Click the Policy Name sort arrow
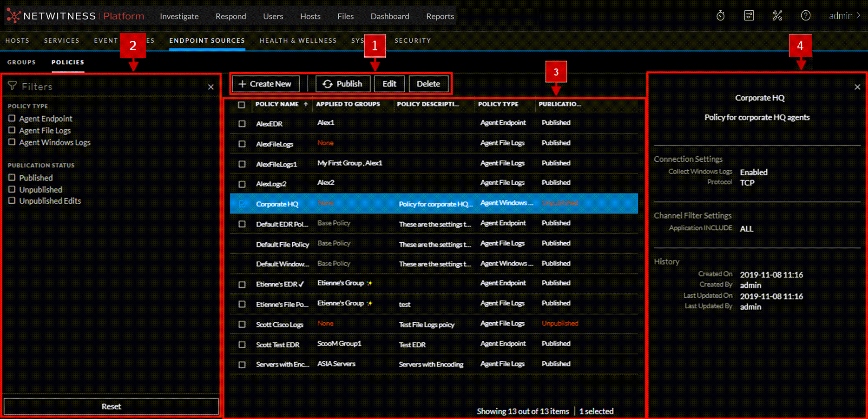 306,104
